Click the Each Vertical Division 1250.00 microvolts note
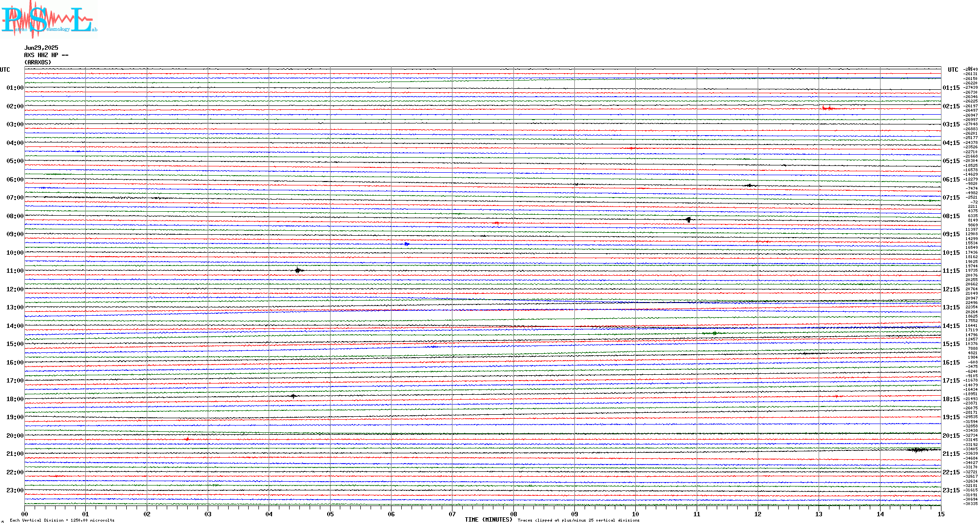The width and height of the screenshot is (980, 527). tap(62, 520)
